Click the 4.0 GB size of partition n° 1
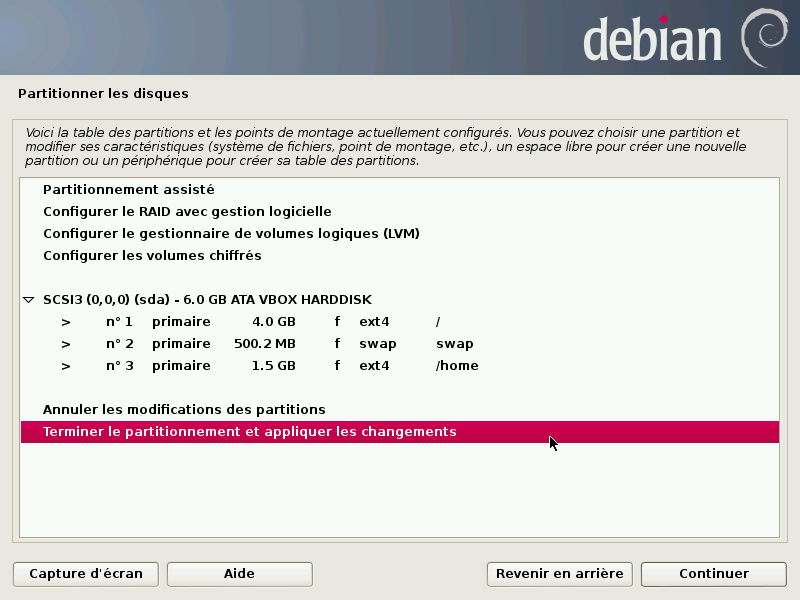 coord(273,322)
